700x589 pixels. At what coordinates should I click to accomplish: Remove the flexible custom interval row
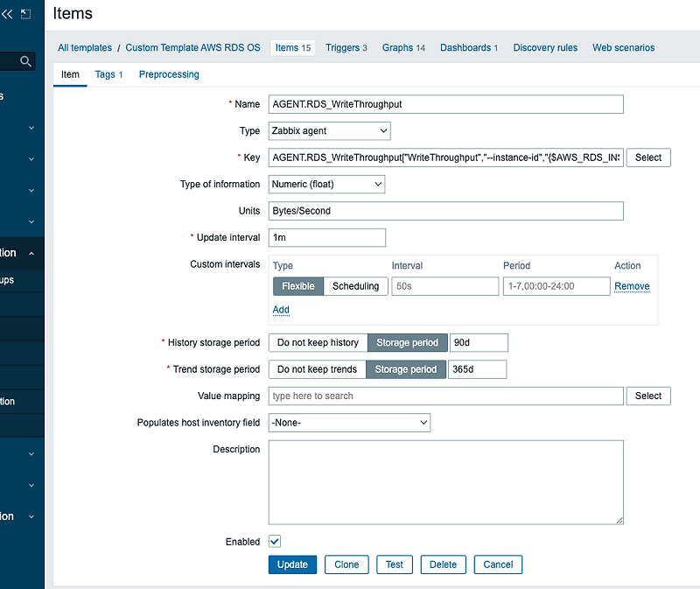pos(632,286)
